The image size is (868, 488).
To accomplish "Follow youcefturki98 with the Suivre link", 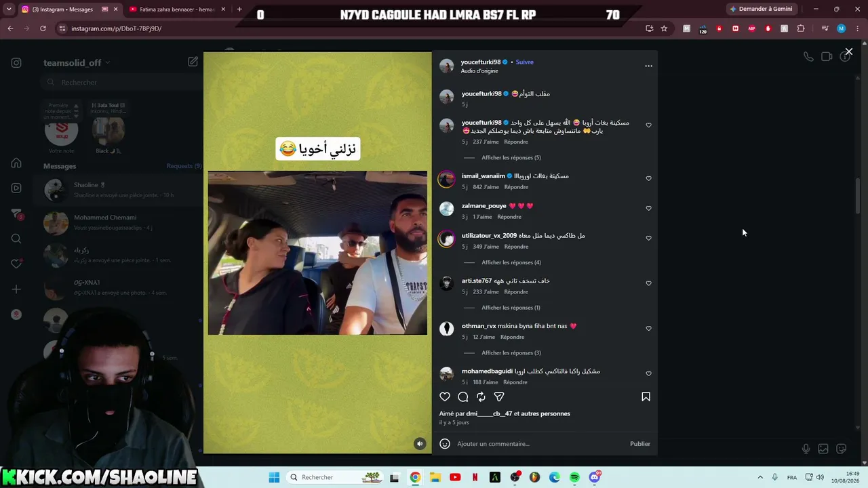I will 524,62.
